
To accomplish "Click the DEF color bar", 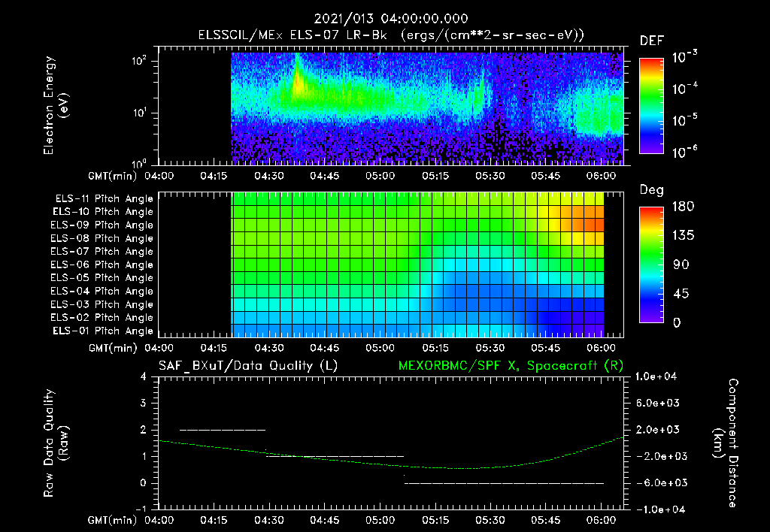I will pyautogui.click(x=651, y=105).
